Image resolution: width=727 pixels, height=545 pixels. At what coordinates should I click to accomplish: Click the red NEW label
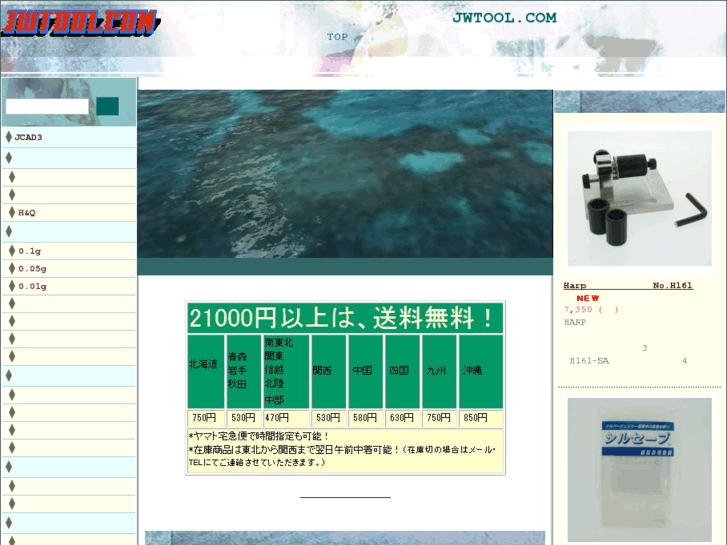(587, 298)
